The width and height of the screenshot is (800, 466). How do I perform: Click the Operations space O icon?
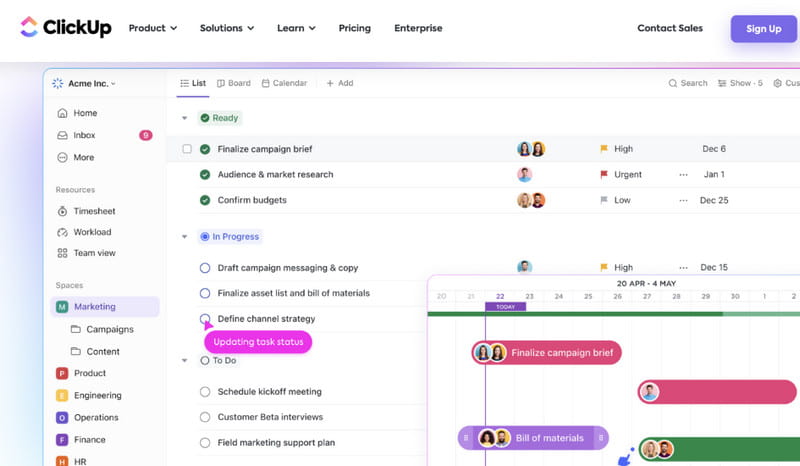[62, 418]
